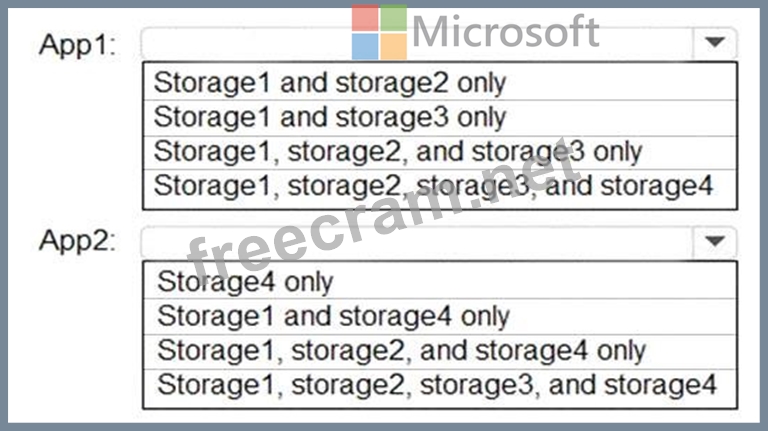The width and height of the screenshot is (768, 431).
Task: Expand the App2 dropdown arrow
Action: 715,241
